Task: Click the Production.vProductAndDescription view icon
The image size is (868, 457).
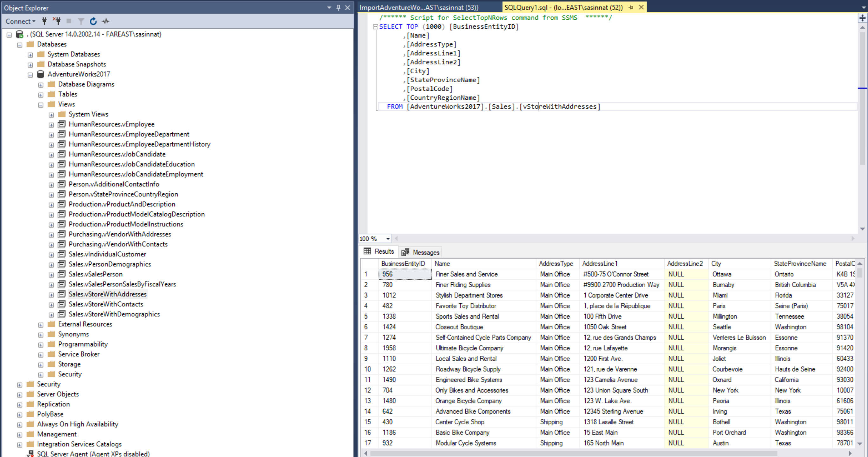Action: click(x=62, y=204)
